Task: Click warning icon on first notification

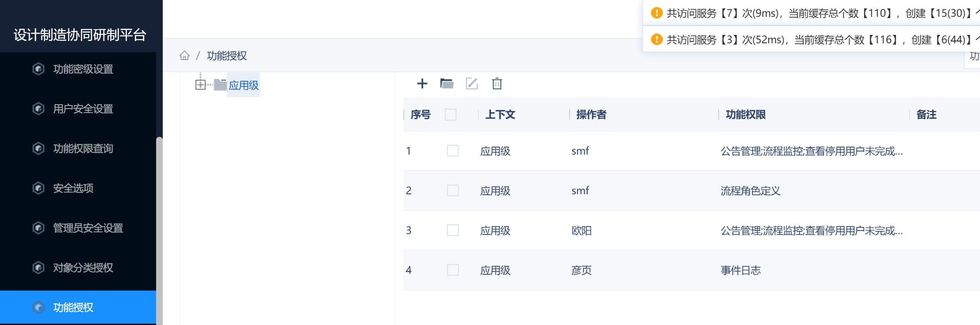Action: (x=657, y=13)
